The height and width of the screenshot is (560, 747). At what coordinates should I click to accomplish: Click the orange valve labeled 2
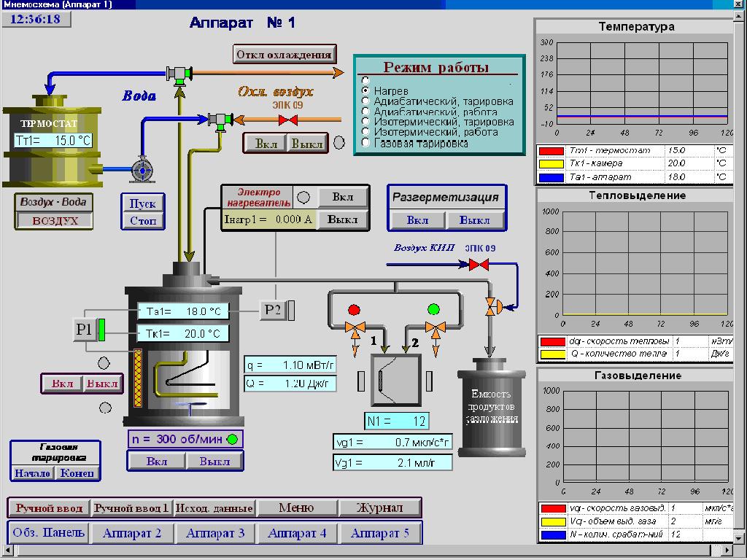click(x=436, y=330)
